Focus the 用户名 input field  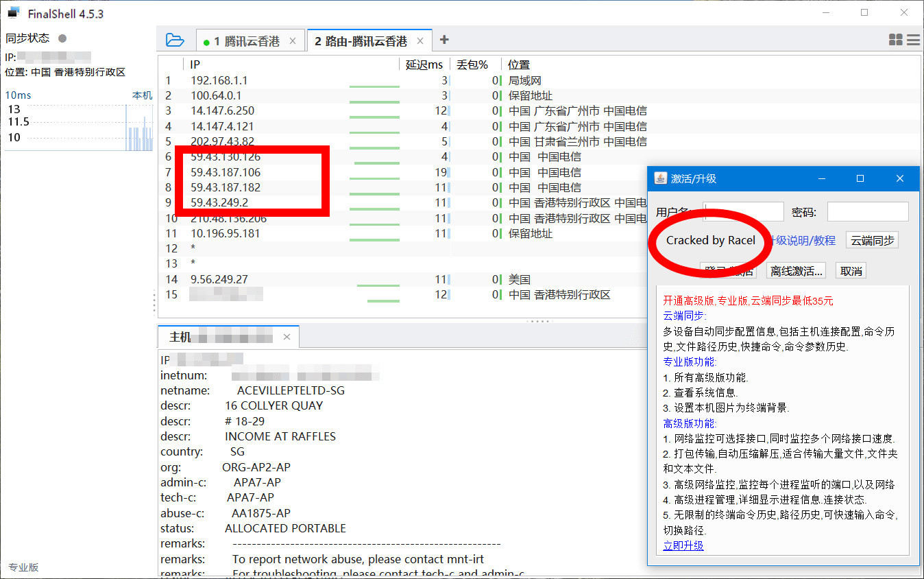pyautogui.click(x=744, y=212)
